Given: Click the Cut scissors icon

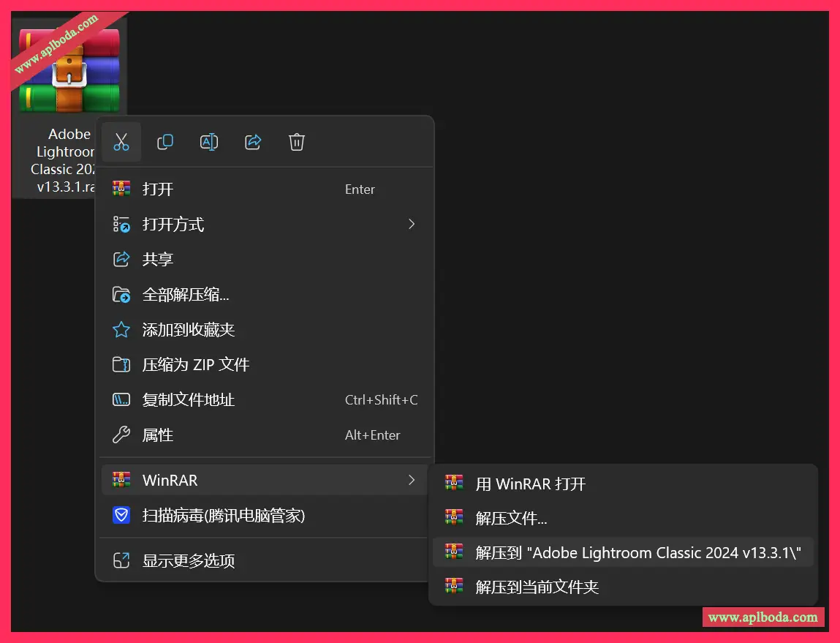Looking at the screenshot, I should coord(121,142).
